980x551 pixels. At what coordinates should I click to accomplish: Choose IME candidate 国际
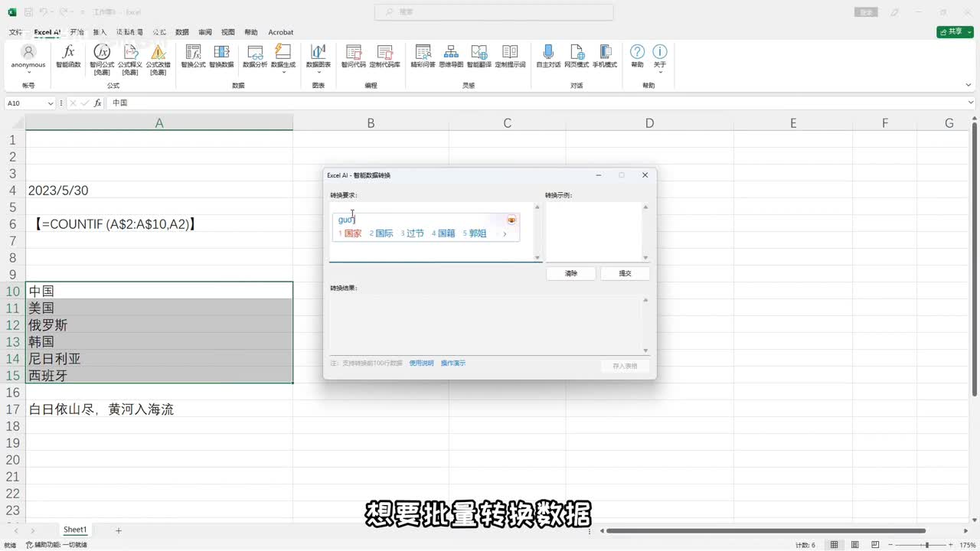tap(381, 233)
